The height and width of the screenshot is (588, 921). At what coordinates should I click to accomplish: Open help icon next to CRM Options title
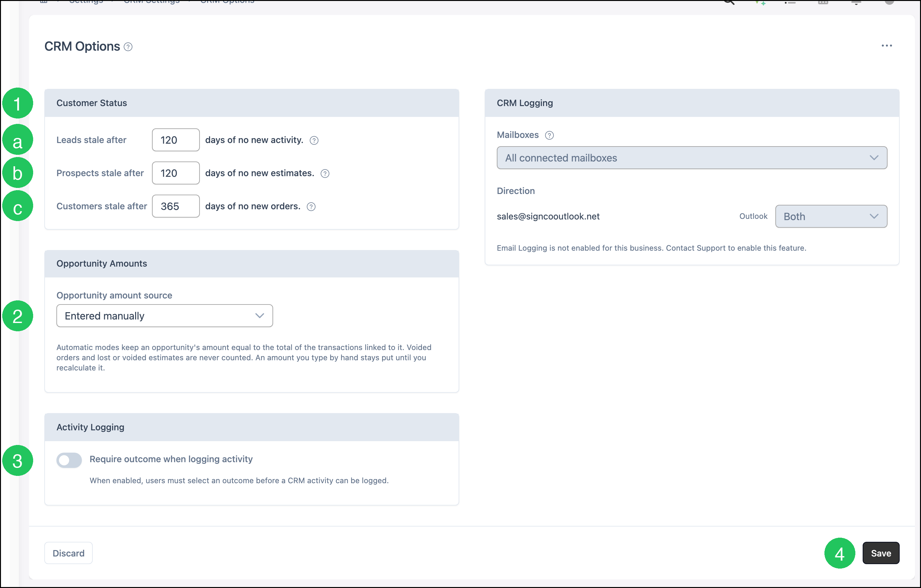tap(128, 47)
